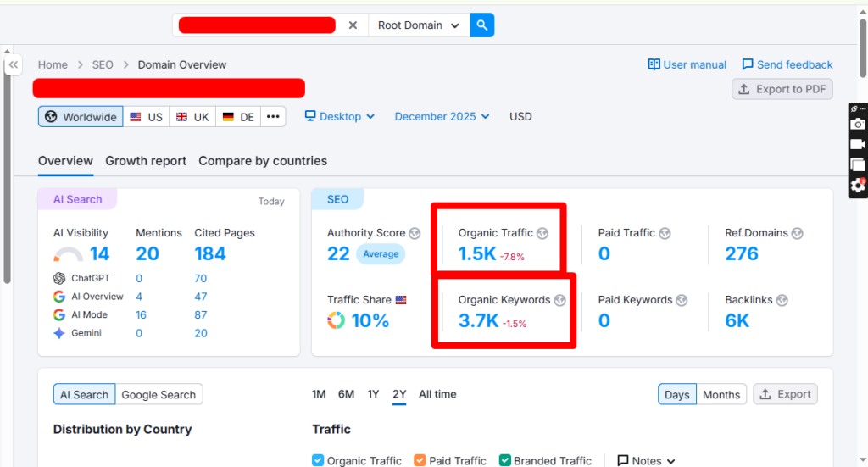Click the Traffic Share donut chart
Image resolution: width=868 pixels, height=467 pixels.
click(337, 320)
